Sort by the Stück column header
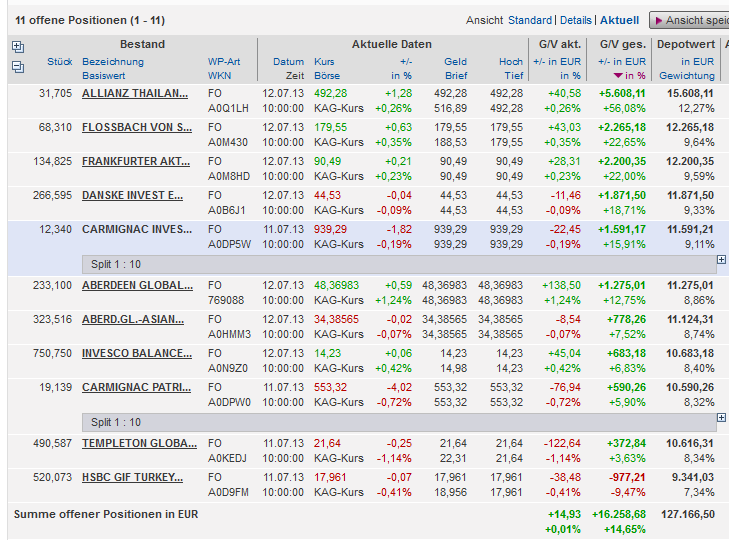 60,62
